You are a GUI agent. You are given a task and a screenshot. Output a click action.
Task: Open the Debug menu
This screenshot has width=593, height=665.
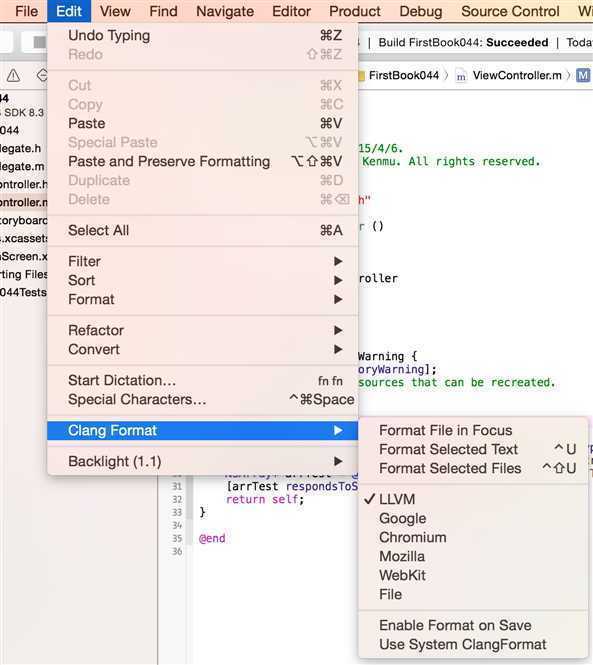point(420,11)
